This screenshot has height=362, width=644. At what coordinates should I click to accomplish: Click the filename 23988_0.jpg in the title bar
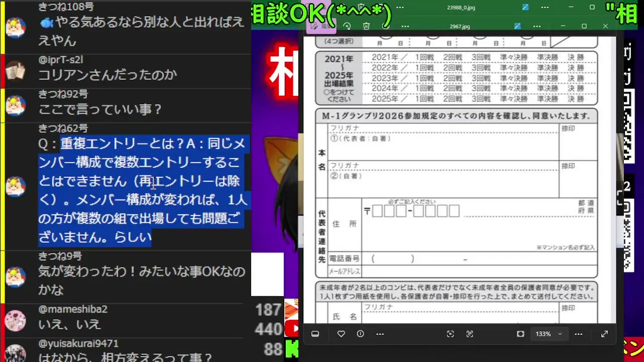461,8
